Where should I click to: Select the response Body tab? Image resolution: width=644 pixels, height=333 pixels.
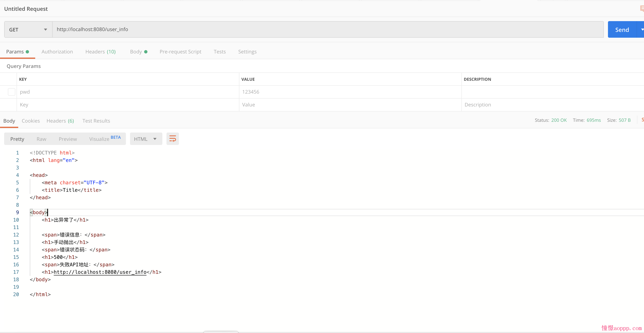coord(9,121)
